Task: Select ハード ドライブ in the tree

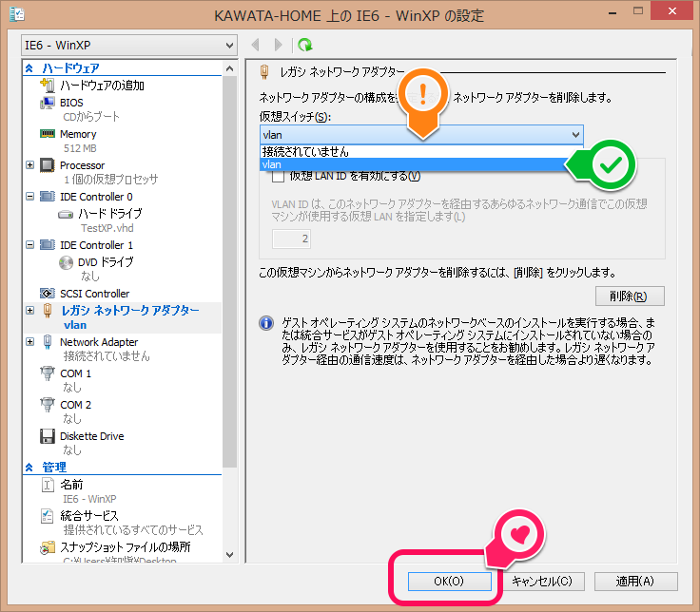Action: pyautogui.click(x=109, y=214)
